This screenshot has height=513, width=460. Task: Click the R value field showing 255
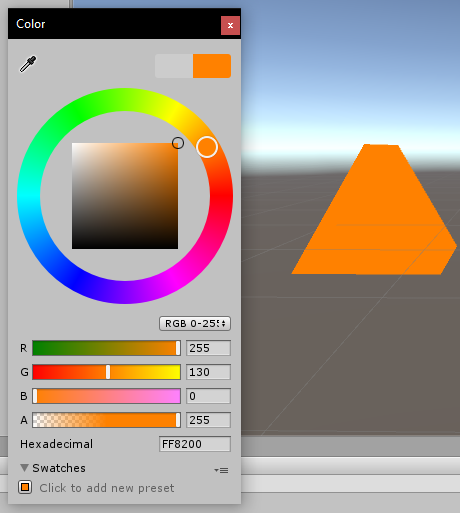click(x=208, y=348)
